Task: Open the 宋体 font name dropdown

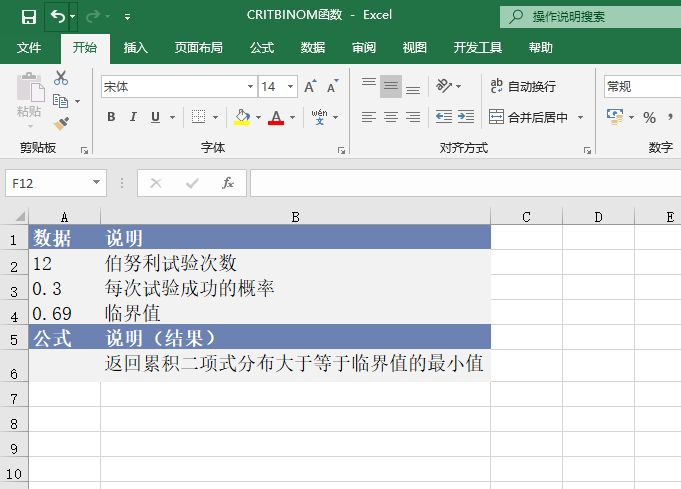Action: pos(250,87)
